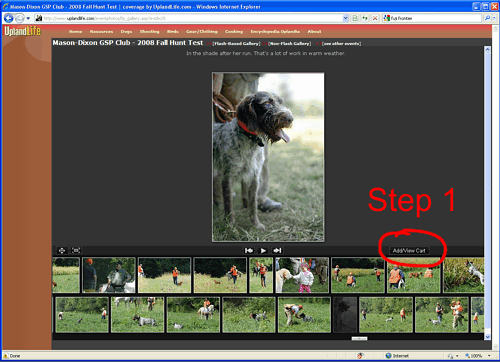Click the Flash-Based Gallery link

pos(236,44)
